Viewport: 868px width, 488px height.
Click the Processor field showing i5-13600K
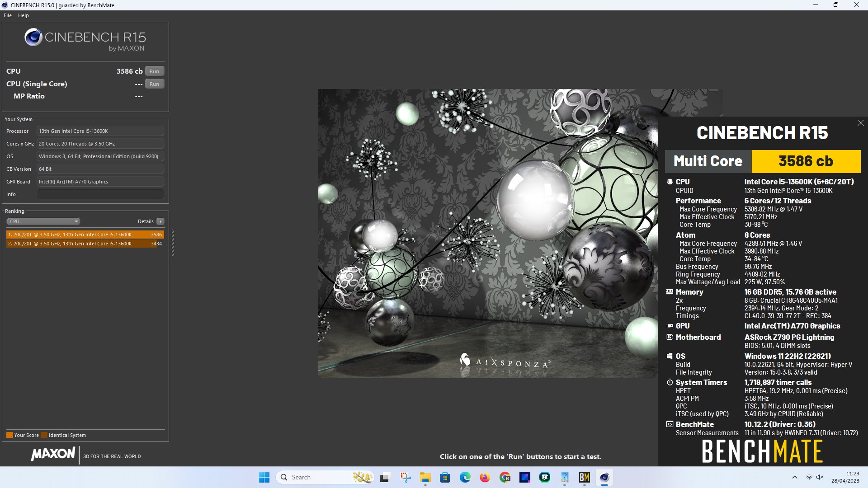(x=100, y=131)
